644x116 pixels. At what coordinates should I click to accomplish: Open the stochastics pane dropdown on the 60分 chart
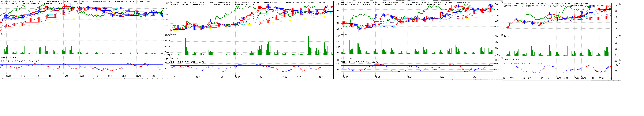point(619,63)
